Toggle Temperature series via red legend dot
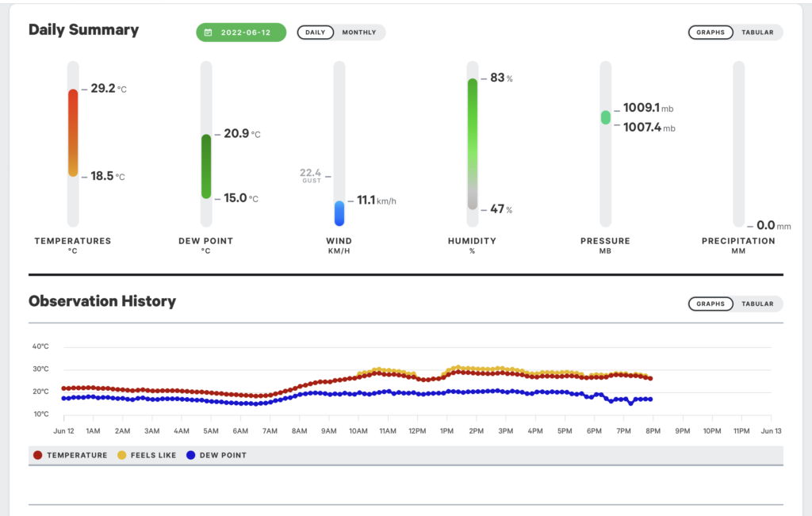This screenshot has height=516, width=812. [37, 455]
